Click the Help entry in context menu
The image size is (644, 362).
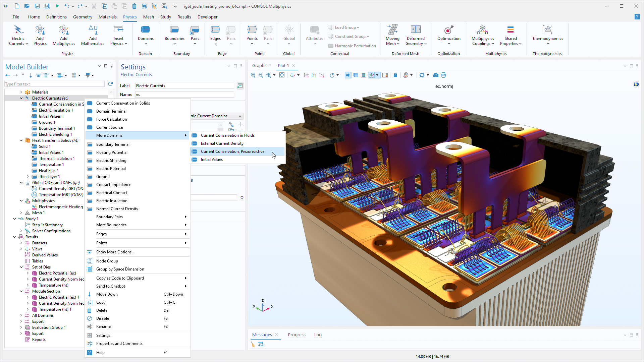tap(100, 353)
